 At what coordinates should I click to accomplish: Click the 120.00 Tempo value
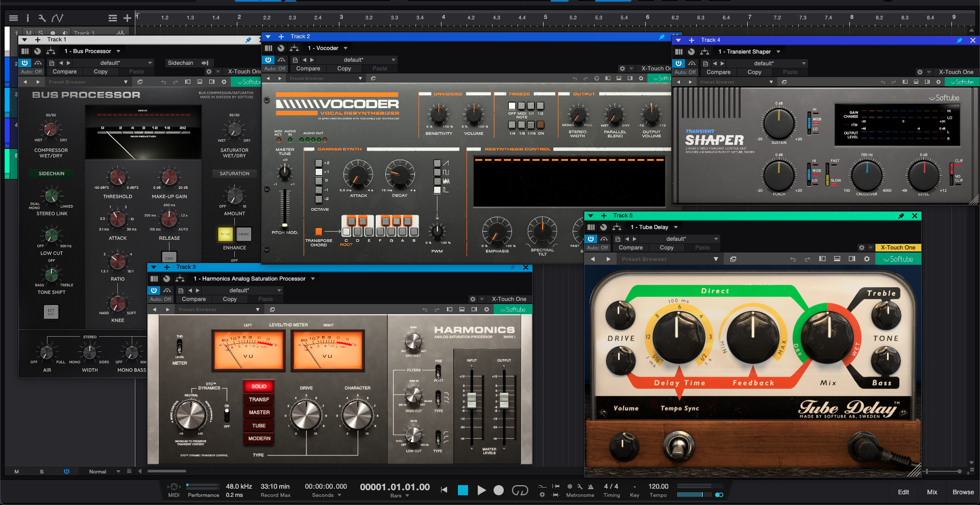(658, 487)
